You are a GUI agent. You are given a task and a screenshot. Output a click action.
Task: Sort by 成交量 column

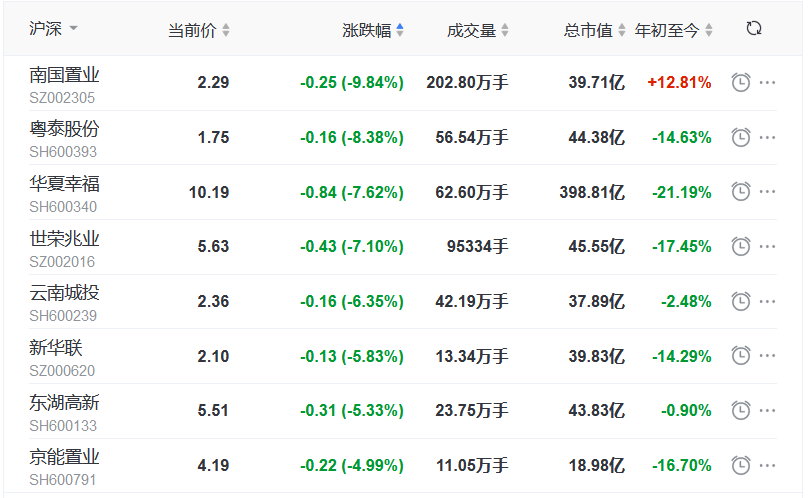pyautogui.click(x=478, y=30)
